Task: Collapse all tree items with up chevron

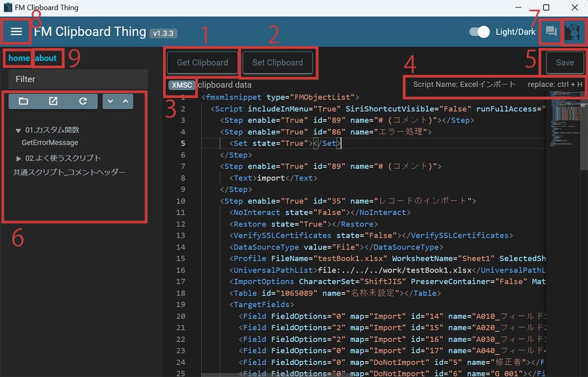Action: click(x=125, y=101)
